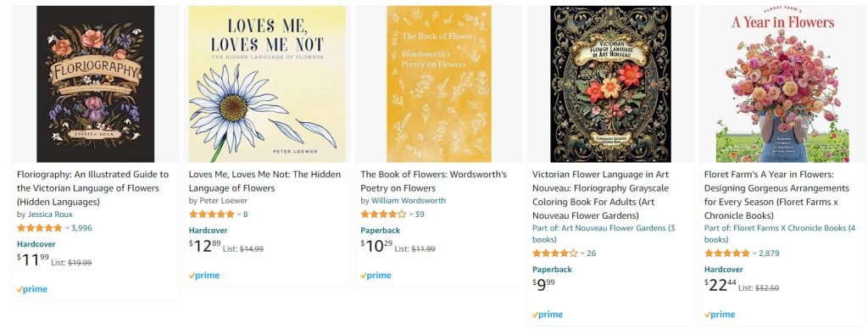
Task: Expand rating chevron next to 3,996 reviews
Action: pyautogui.click(x=67, y=228)
